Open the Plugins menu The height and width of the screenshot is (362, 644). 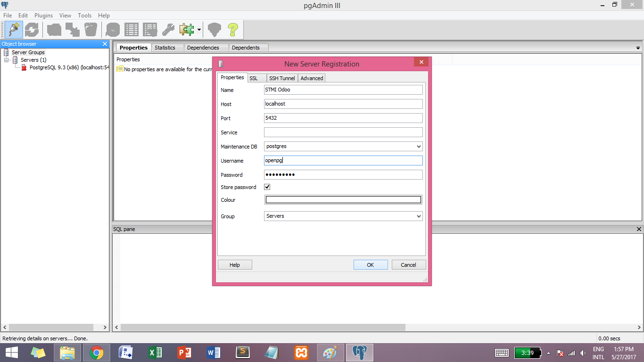click(x=44, y=16)
